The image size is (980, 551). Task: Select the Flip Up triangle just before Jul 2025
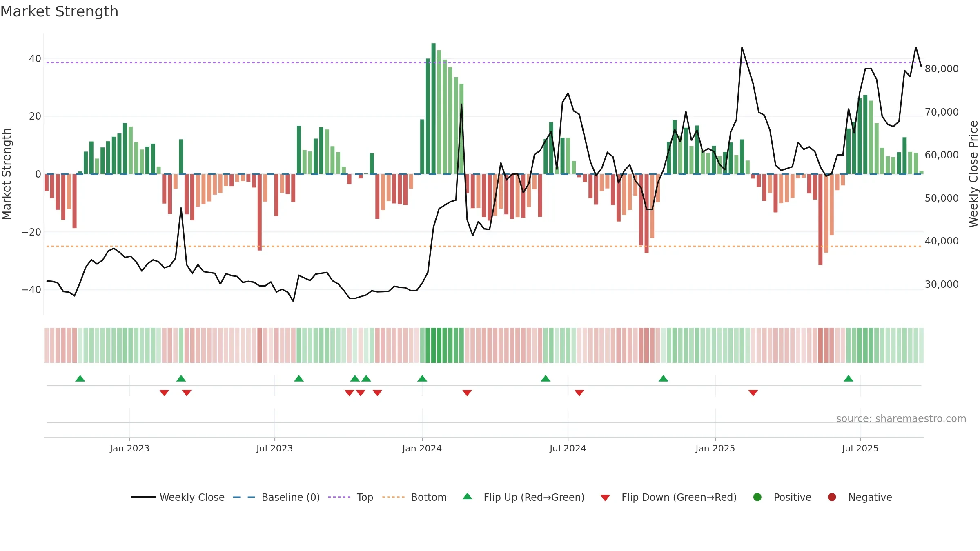[849, 378]
